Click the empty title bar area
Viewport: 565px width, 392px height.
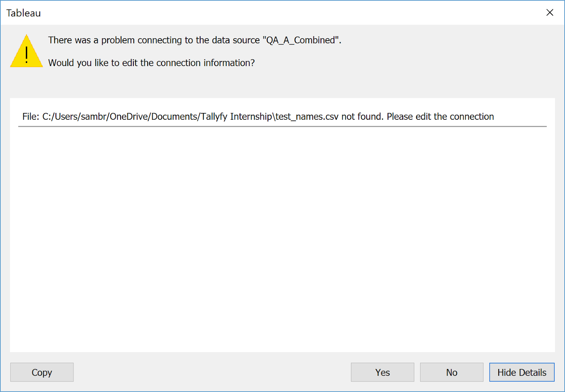(x=282, y=13)
